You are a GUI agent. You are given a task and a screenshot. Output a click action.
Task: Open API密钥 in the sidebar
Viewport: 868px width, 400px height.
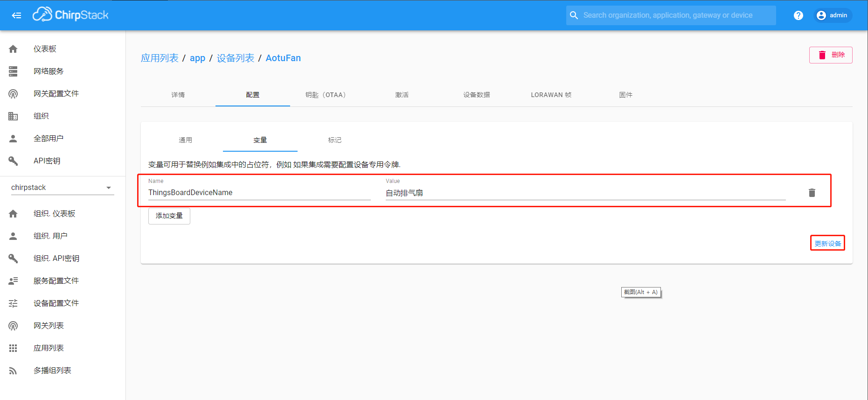pyautogui.click(x=47, y=161)
